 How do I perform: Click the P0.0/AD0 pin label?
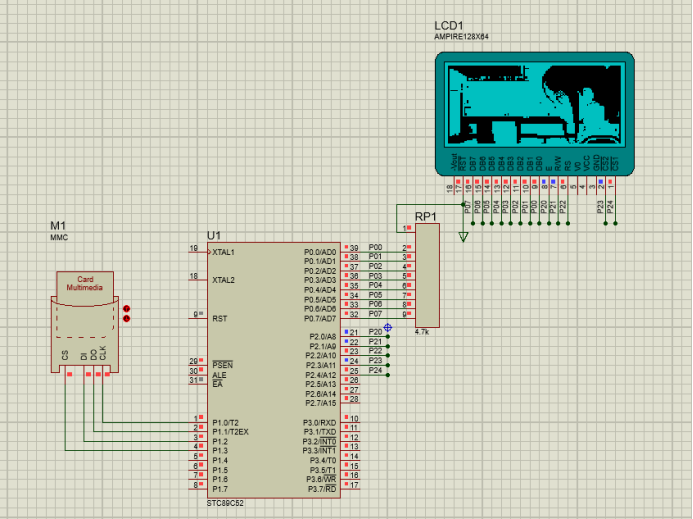320,252
